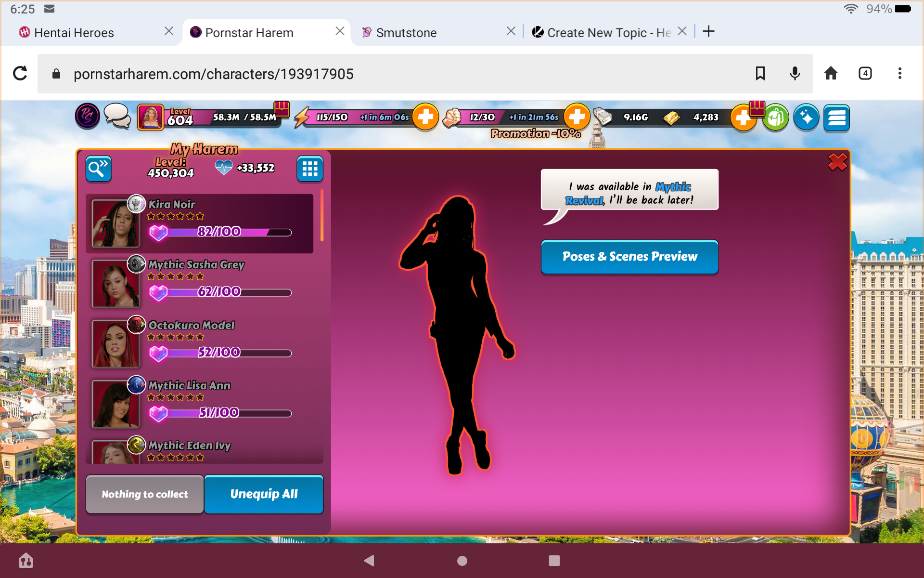The height and width of the screenshot is (578, 924).
Task: Click the plus next to fist counter
Action: [x=577, y=117]
